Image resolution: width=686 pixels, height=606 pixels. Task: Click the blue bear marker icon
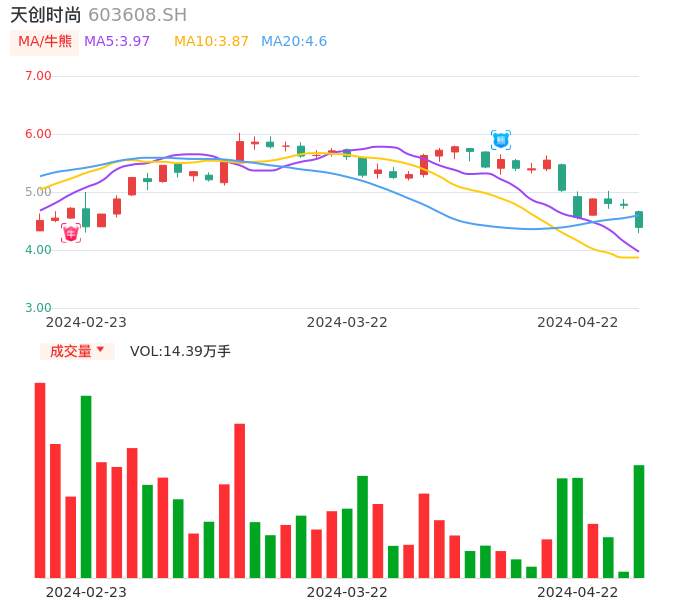click(500, 140)
